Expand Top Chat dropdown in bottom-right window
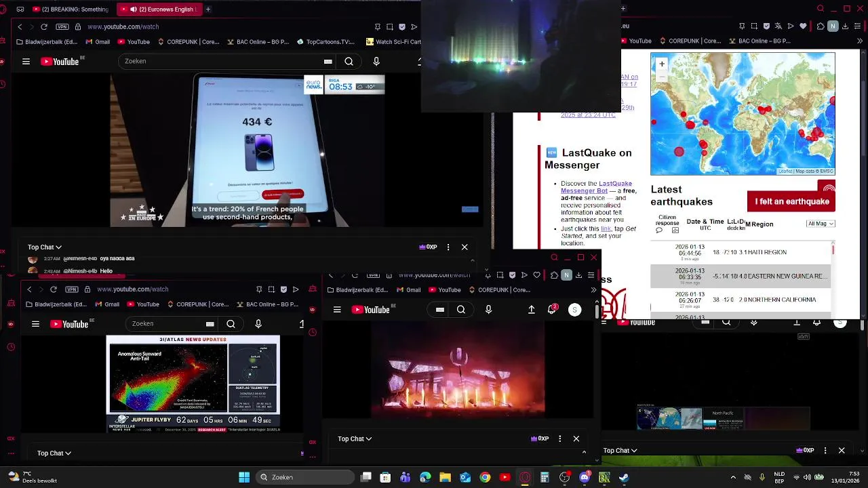Image resolution: width=868 pixels, height=488 pixels. pos(620,451)
